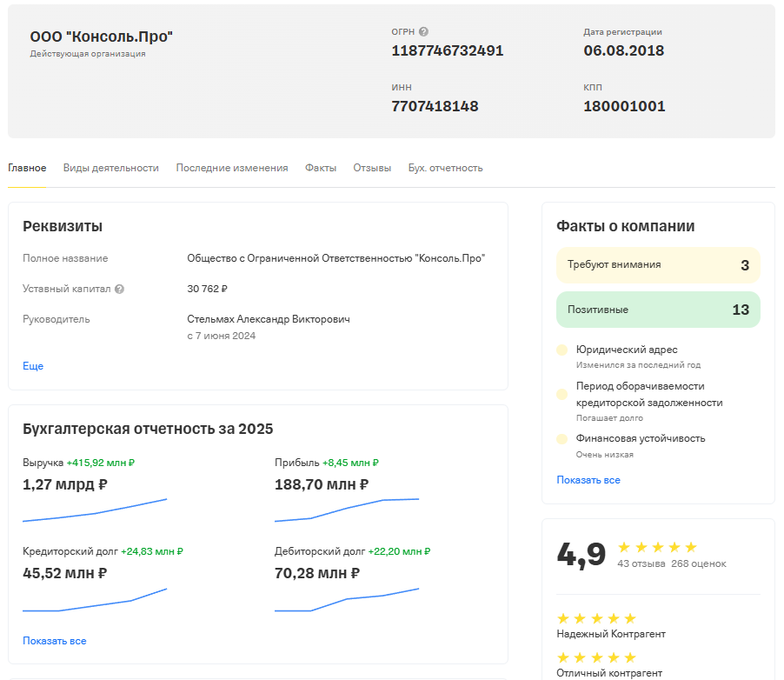Click the star rating next to 4,9

(x=657, y=547)
